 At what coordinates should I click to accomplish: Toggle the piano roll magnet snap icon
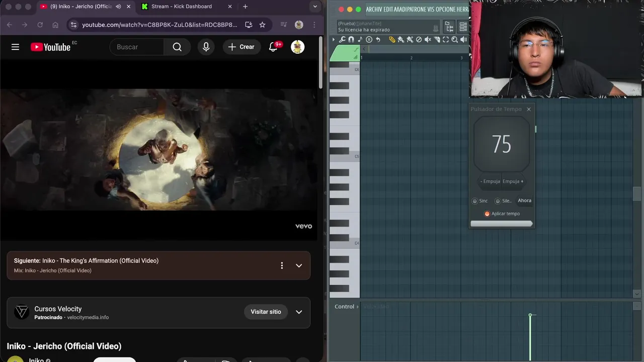pos(351,40)
